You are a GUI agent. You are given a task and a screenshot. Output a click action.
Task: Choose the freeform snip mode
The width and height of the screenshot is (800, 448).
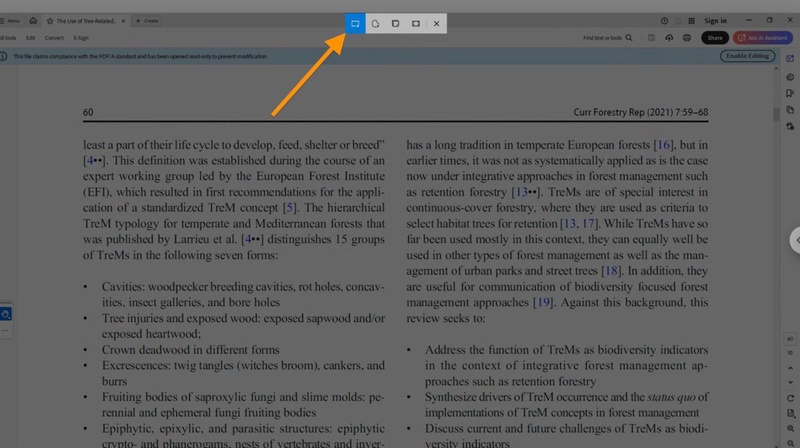click(376, 23)
